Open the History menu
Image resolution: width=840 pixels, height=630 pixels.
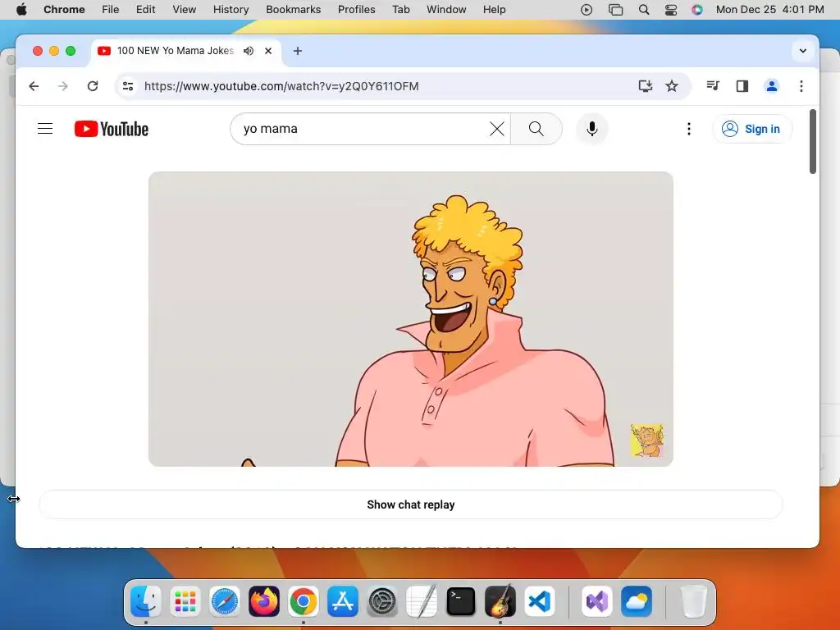click(231, 10)
